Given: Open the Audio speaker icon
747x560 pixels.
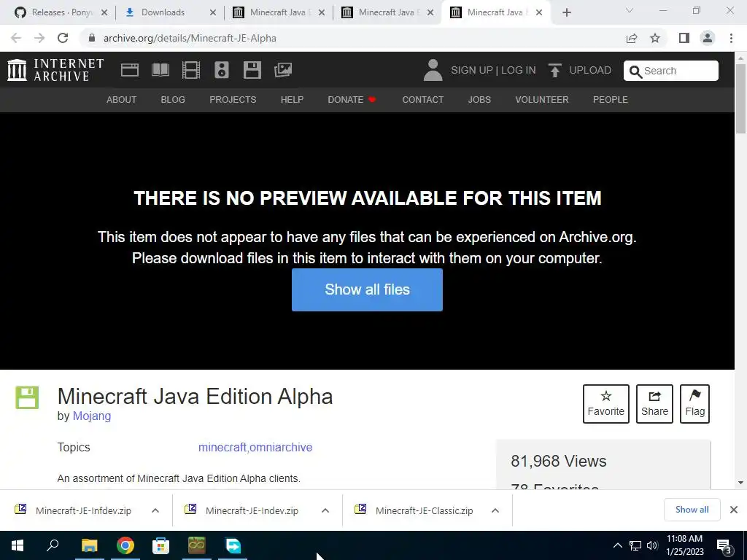Looking at the screenshot, I should 222,70.
